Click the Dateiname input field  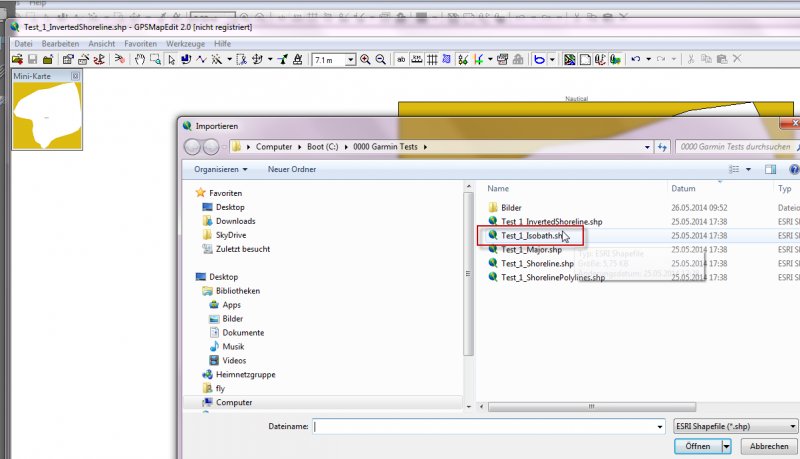[x=488, y=426]
